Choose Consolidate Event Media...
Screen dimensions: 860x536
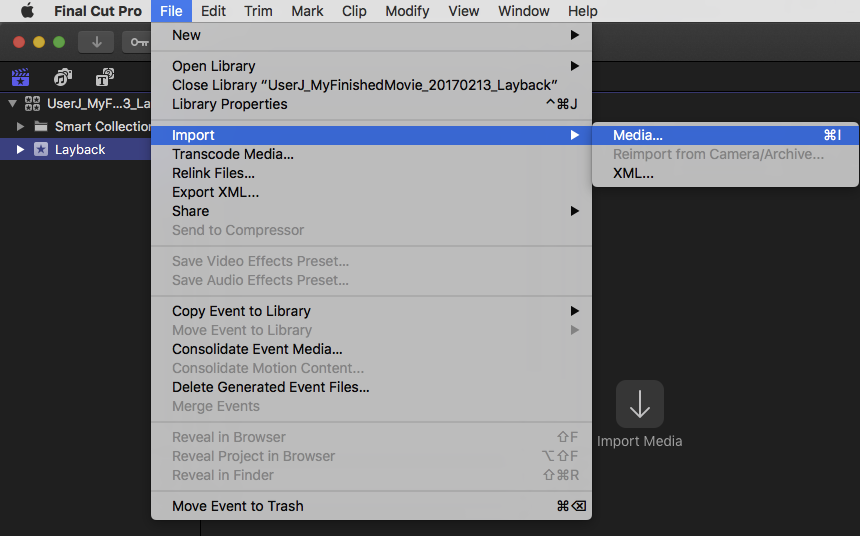click(371, 349)
